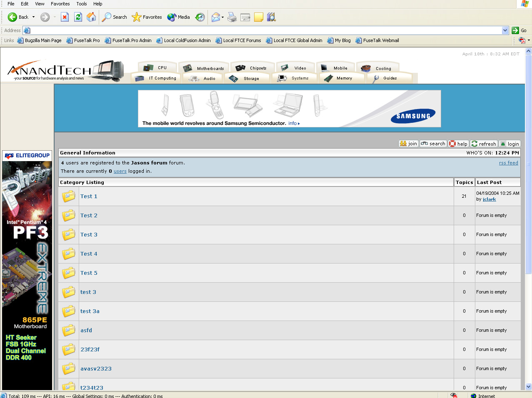The height and width of the screenshot is (398, 532).
Task: Open the Search pane in toolbar
Action: click(x=115, y=17)
